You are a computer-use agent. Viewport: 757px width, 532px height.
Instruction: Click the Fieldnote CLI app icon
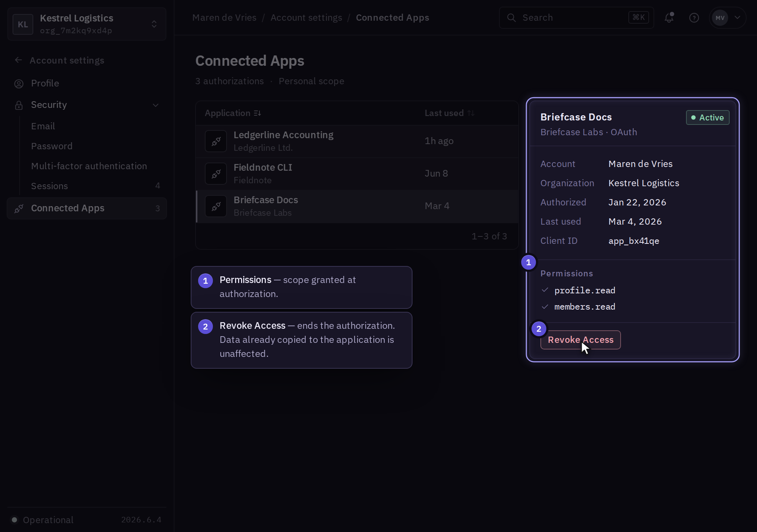coord(216,174)
